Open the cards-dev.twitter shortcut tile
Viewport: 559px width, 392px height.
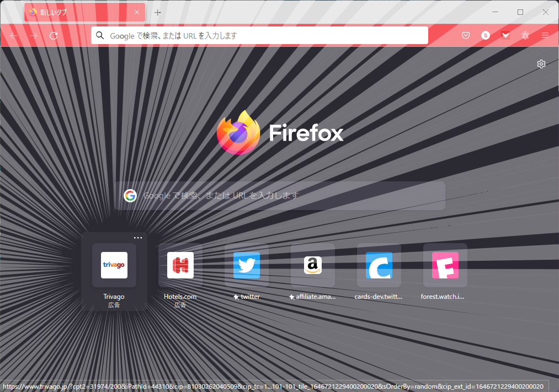click(x=379, y=265)
